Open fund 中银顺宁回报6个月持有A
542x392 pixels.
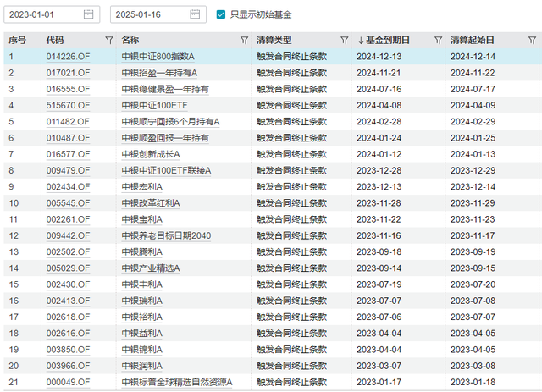(171, 122)
